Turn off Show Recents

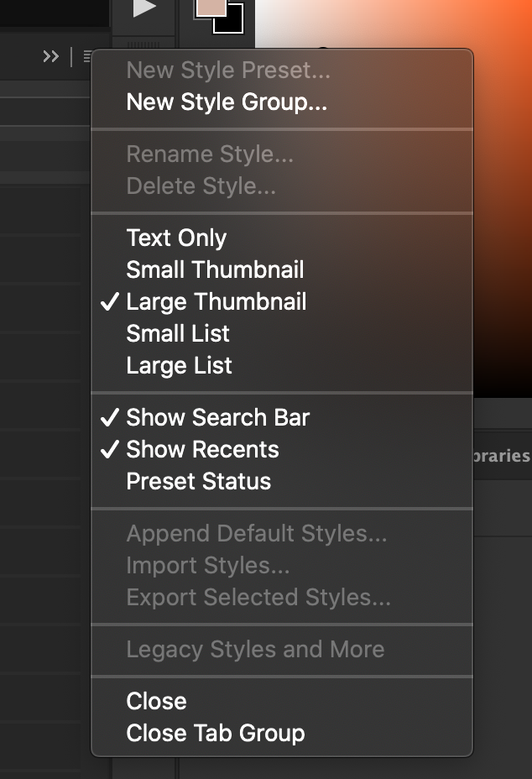(202, 449)
